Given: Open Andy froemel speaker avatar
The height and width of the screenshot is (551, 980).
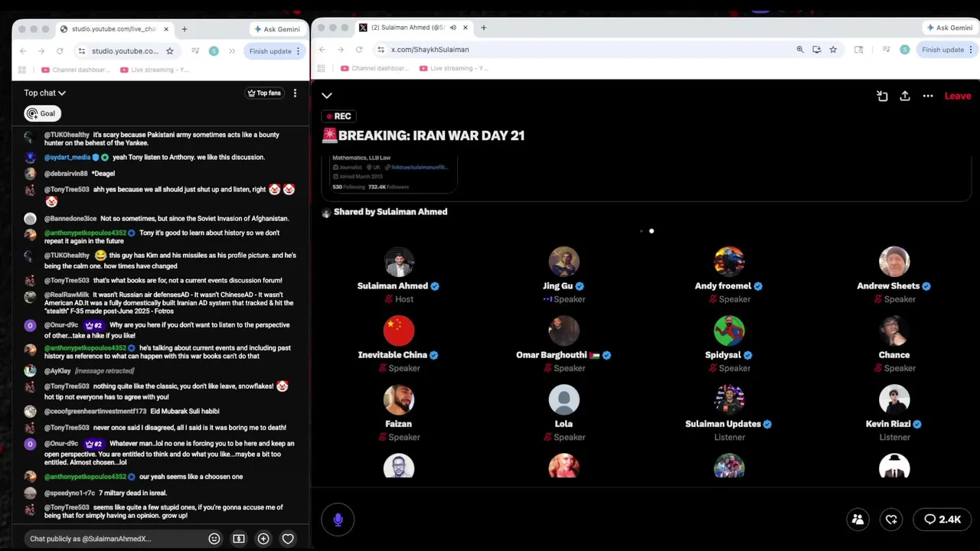Looking at the screenshot, I should 730,262.
